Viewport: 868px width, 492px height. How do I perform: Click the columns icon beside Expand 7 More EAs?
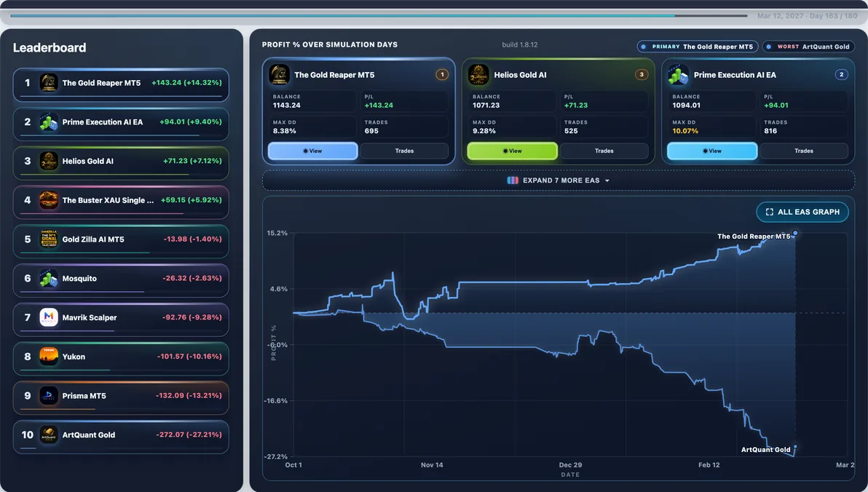(513, 180)
